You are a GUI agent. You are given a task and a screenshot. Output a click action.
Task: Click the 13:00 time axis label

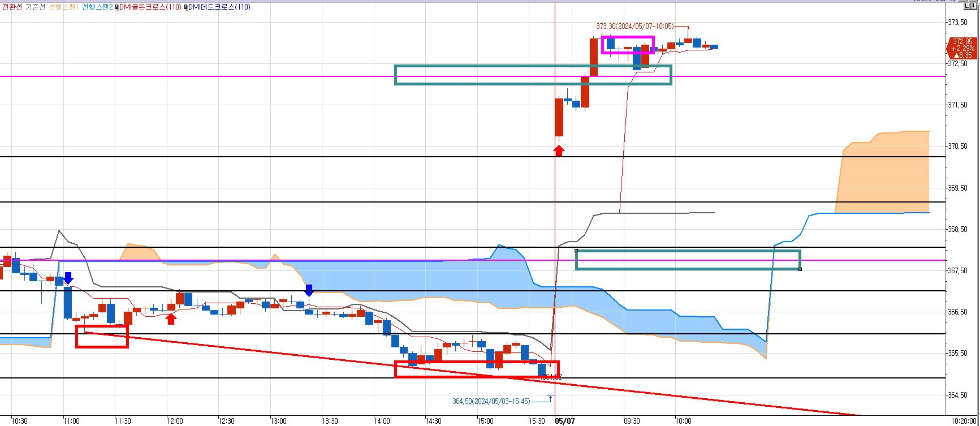(x=278, y=421)
